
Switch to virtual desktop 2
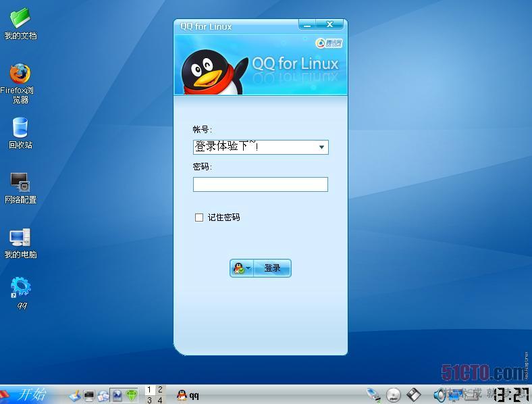click(160, 390)
